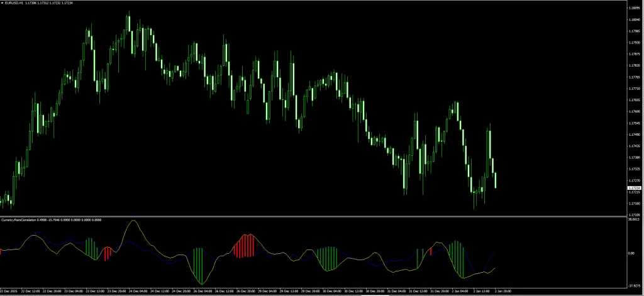Click the 24 Dec 20:00 time label
This screenshot has width=644, height=296.
(182, 291)
